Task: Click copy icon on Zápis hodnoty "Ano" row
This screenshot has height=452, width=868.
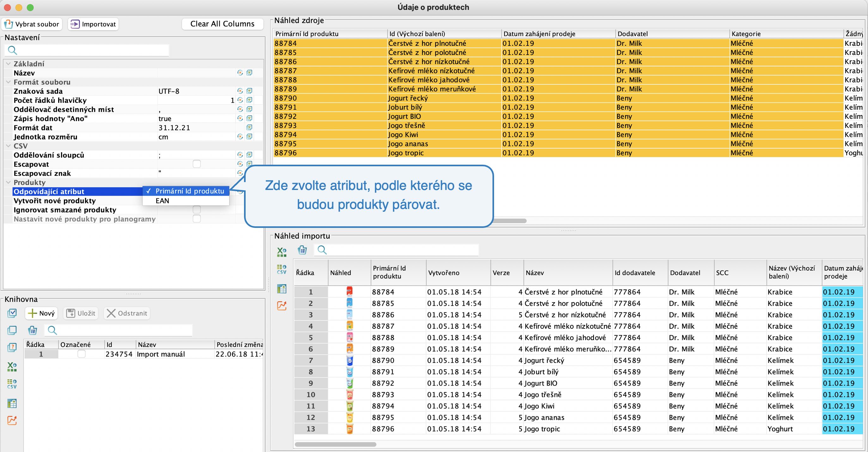Action: [249, 118]
